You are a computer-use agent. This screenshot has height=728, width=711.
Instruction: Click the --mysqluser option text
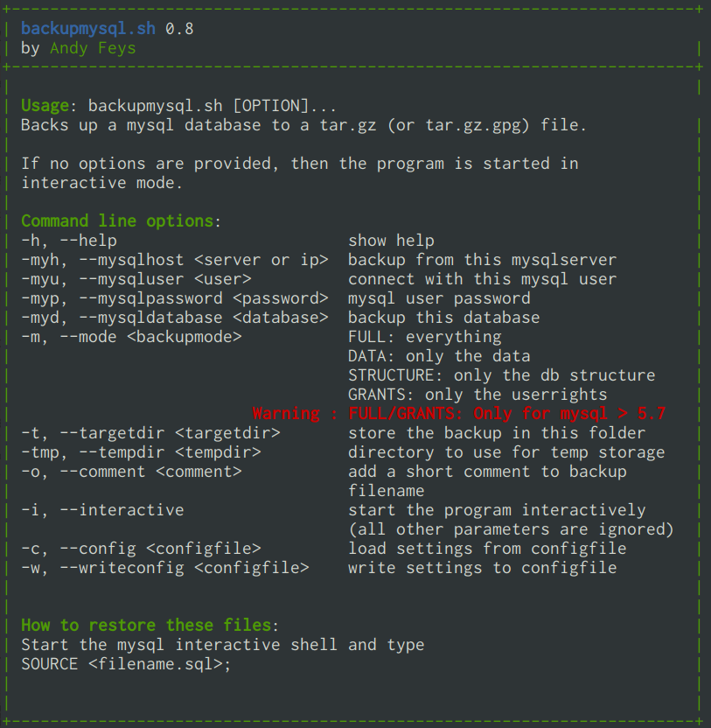[x=136, y=279]
